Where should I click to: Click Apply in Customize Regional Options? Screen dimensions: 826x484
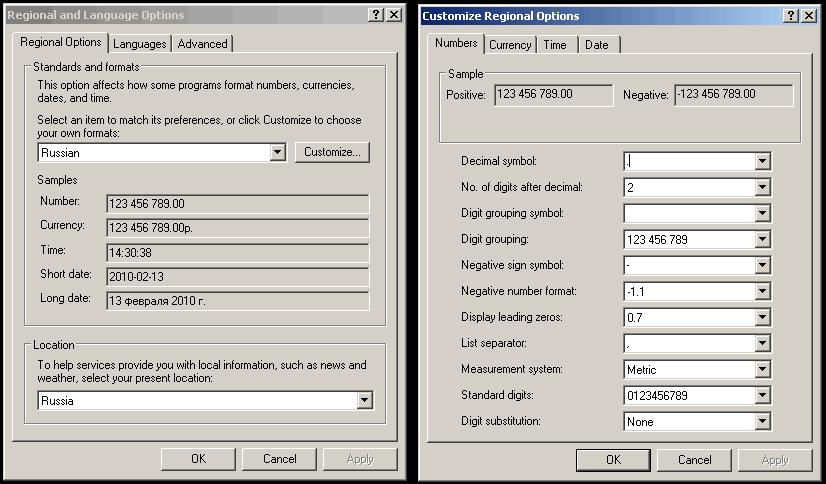775,460
